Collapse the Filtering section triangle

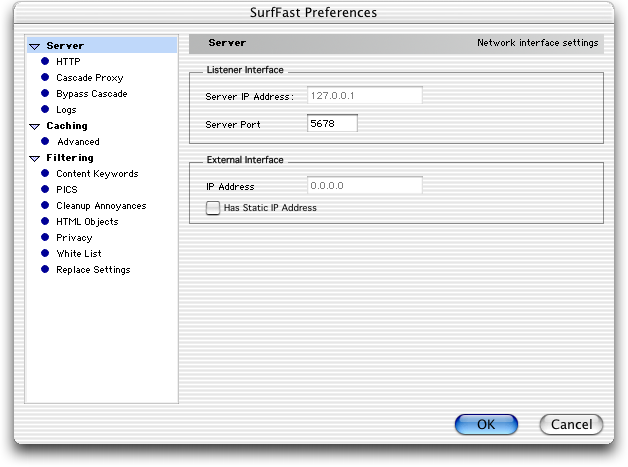coord(35,159)
